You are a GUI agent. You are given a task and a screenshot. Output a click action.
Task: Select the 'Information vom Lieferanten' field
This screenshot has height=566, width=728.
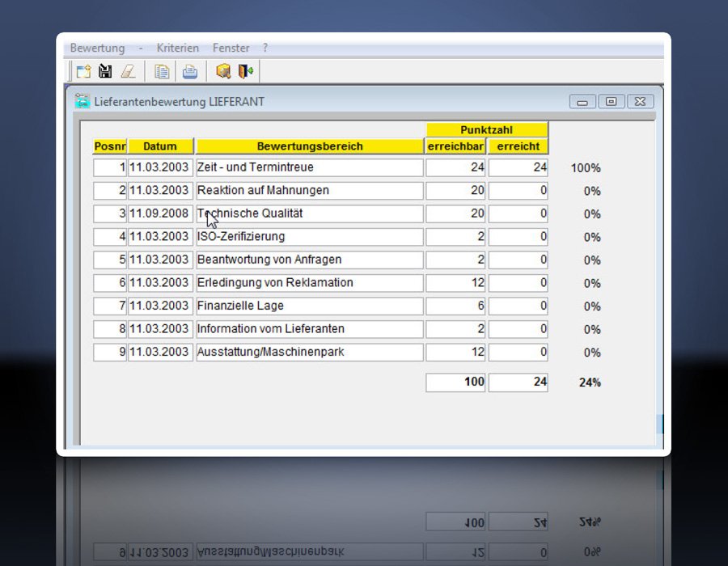click(310, 329)
